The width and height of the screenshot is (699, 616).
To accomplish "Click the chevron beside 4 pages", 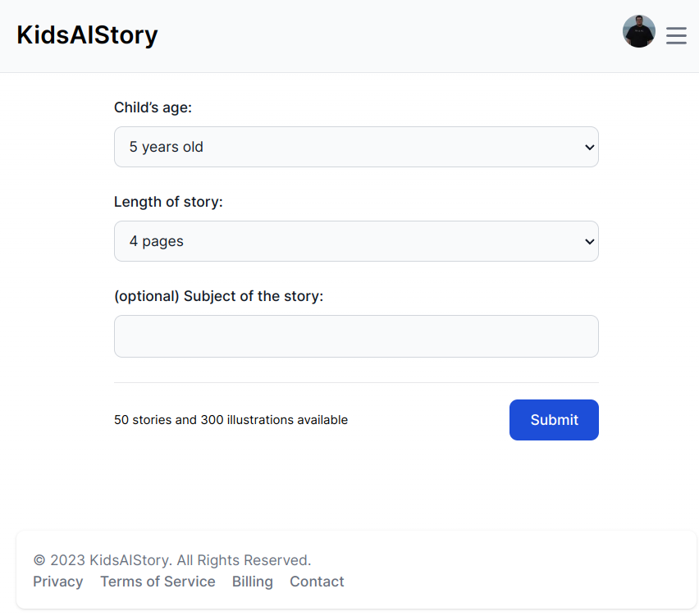I will [589, 242].
